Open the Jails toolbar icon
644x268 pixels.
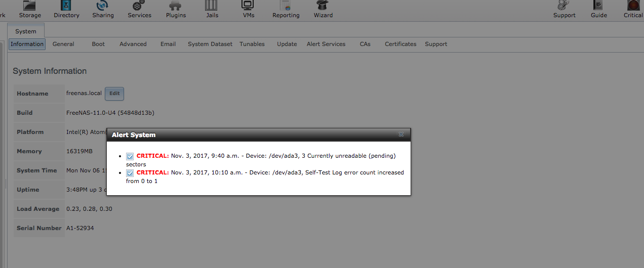212,9
